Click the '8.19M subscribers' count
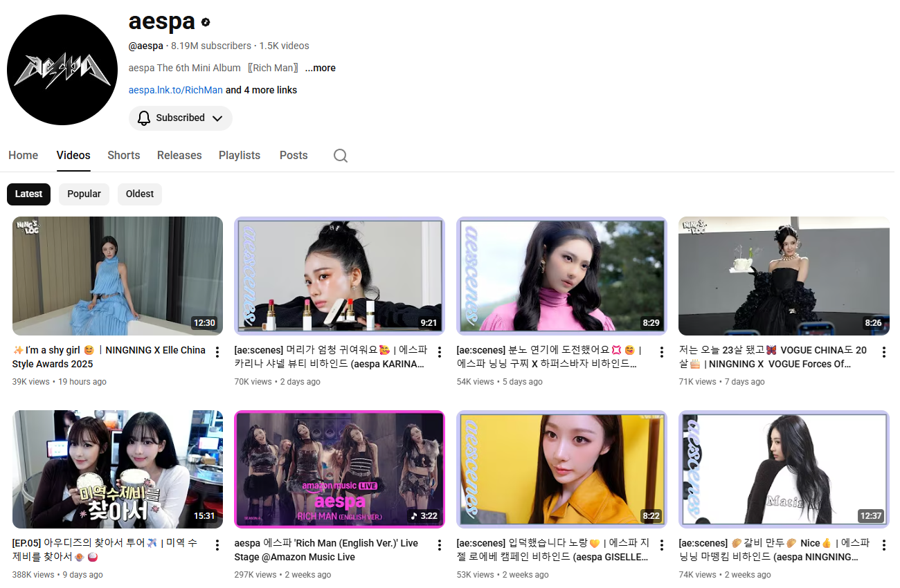Viewport: 900px width, 588px height. click(211, 46)
